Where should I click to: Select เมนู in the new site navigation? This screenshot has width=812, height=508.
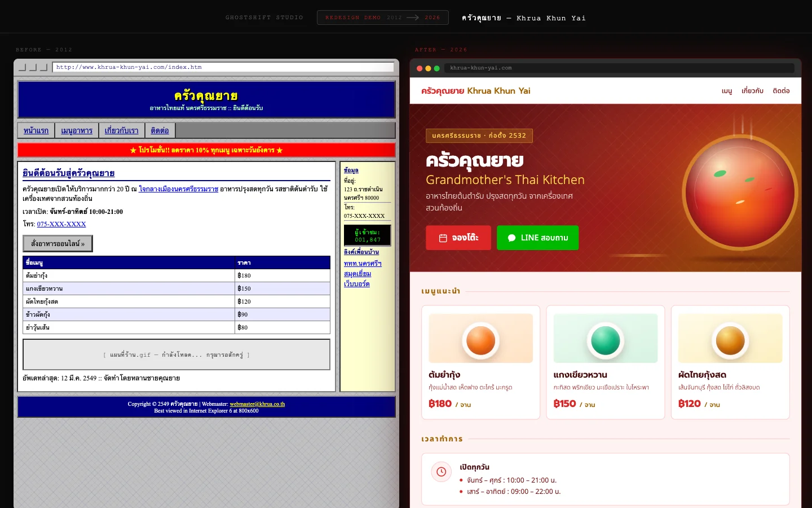click(x=727, y=91)
